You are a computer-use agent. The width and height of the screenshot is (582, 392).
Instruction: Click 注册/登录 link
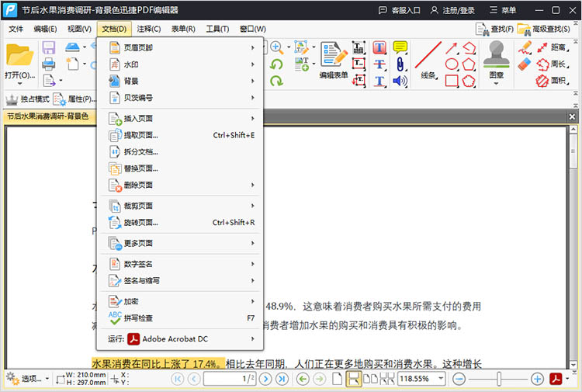point(452,10)
